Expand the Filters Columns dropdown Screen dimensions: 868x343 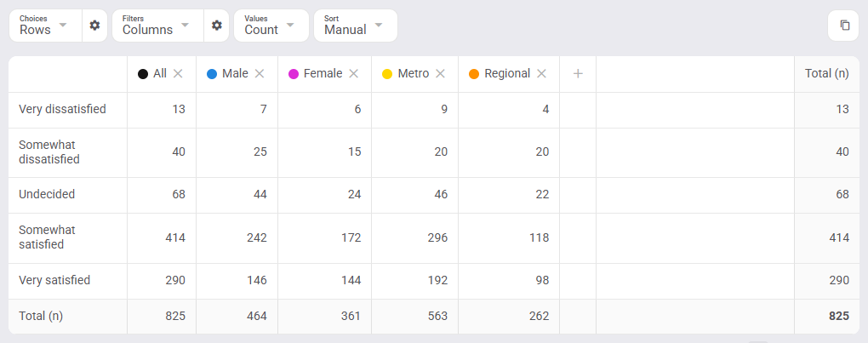click(x=157, y=26)
